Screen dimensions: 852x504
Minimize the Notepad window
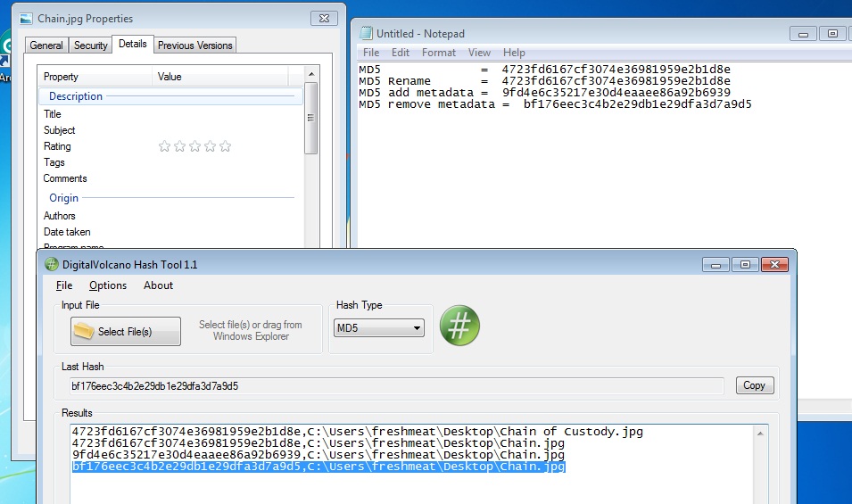pyautogui.click(x=803, y=34)
